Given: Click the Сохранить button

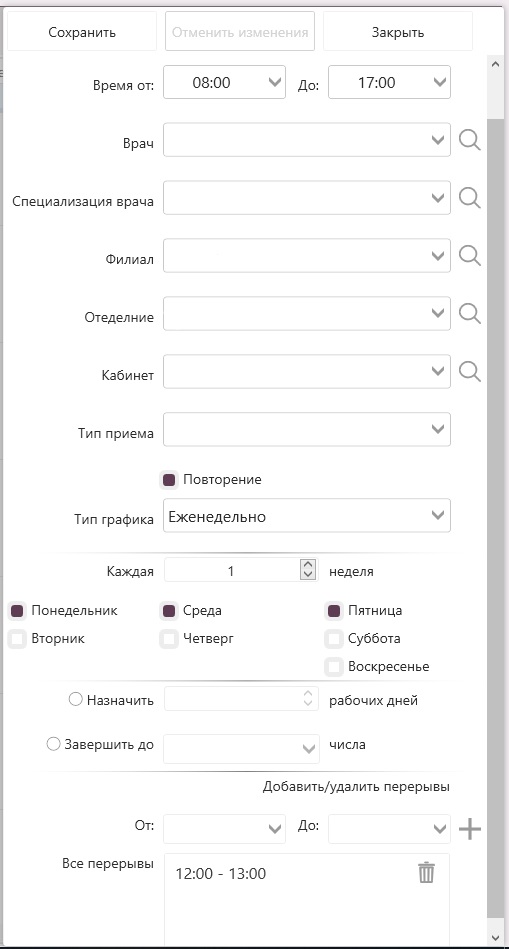Looking at the screenshot, I should (82, 31).
